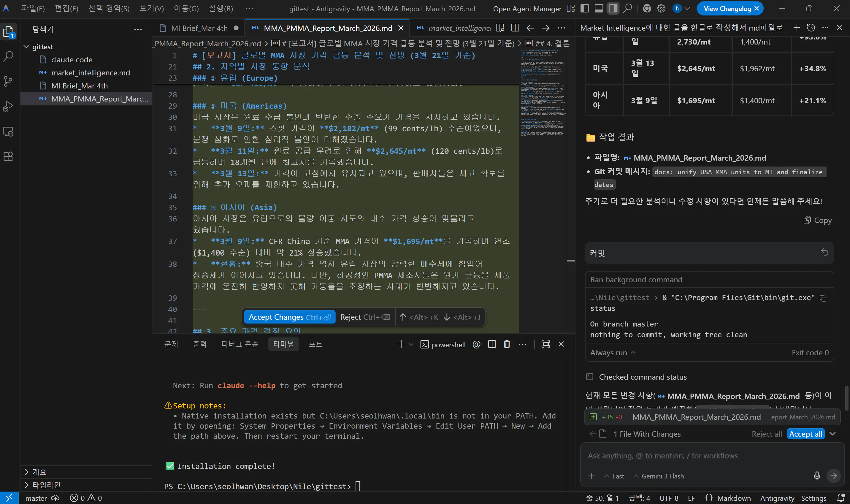Viewport: 850px width, 504px height.
Task: Open the Remote Explorer view
Action: click(x=8, y=131)
